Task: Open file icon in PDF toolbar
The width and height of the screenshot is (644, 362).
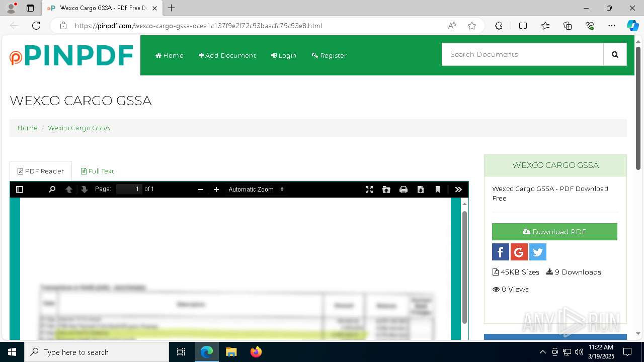Action: click(x=386, y=190)
